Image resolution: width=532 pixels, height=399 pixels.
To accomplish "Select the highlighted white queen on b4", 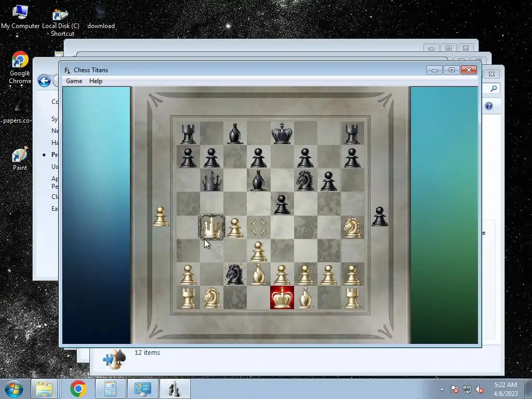I will tap(212, 227).
